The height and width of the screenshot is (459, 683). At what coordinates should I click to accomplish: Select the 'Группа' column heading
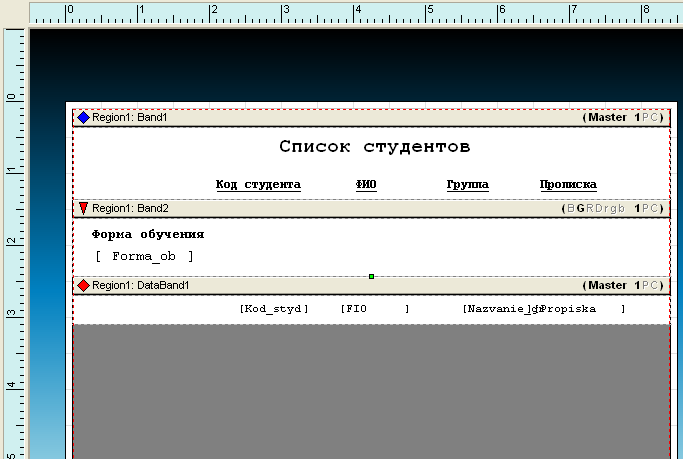click(x=467, y=185)
